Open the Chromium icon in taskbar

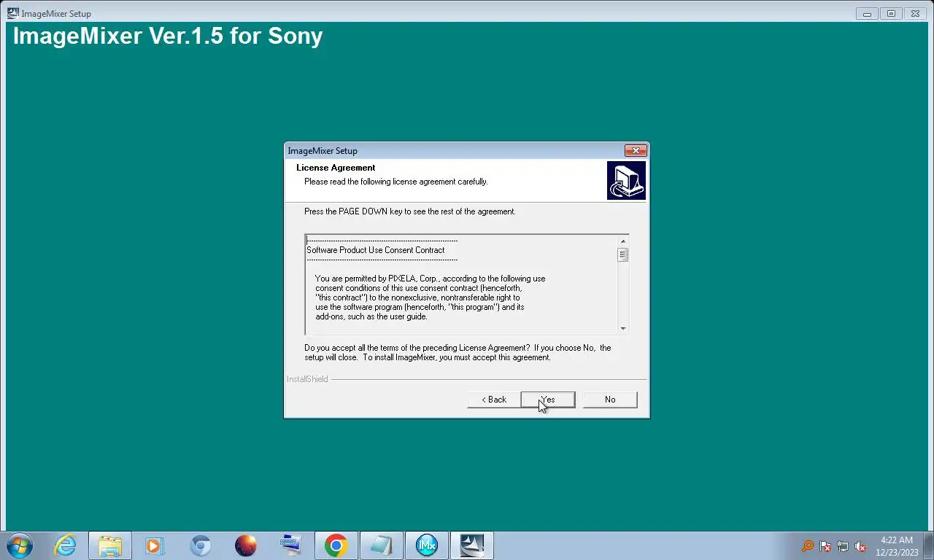[201, 545]
